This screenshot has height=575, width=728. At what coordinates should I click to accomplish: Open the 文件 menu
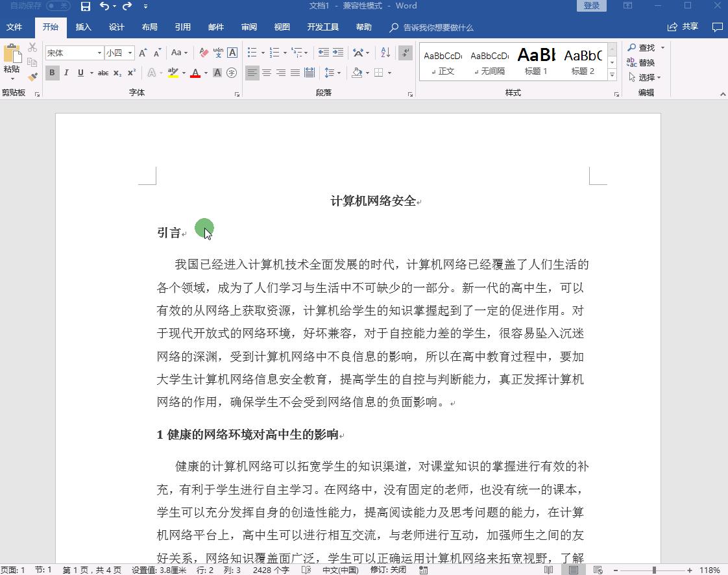click(14, 27)
